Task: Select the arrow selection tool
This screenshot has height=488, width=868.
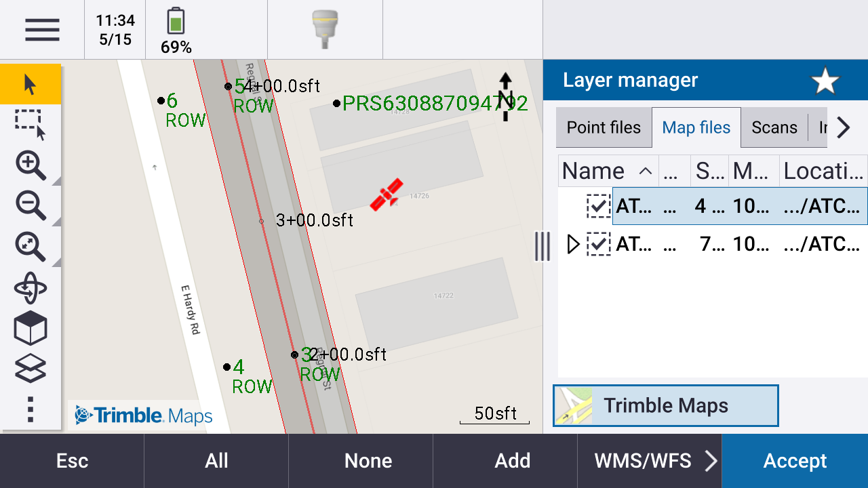Action: tap(29, 83)
